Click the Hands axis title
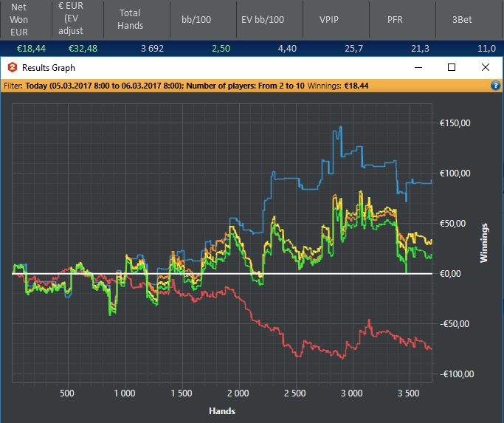Screen dimensions: 504x423 coord(222,411)
